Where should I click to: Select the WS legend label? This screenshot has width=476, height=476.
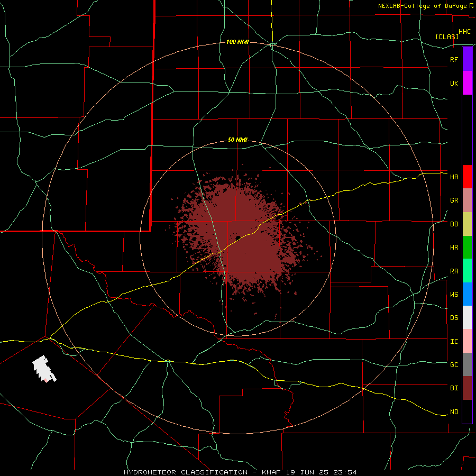[x=454, y=295]
